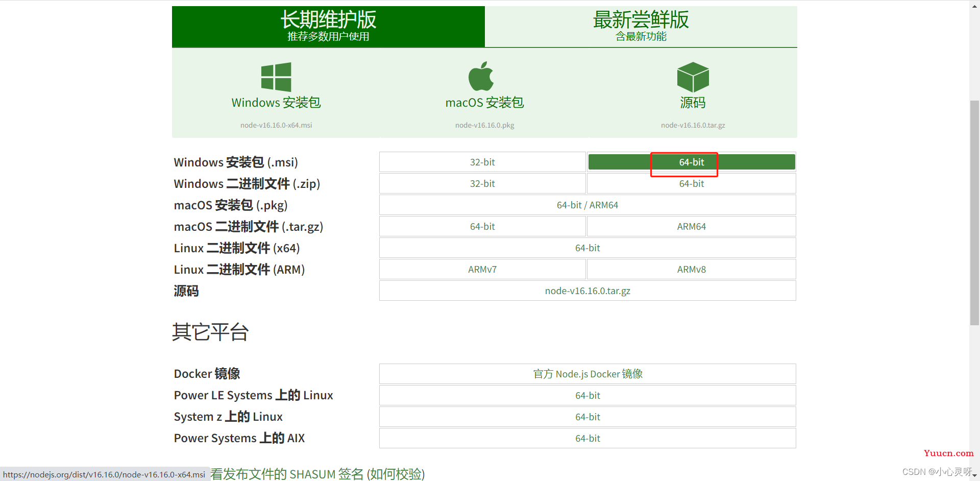Click the Windows logo installer icon
This screenshot has width=980, height=481.
point(276,77)
